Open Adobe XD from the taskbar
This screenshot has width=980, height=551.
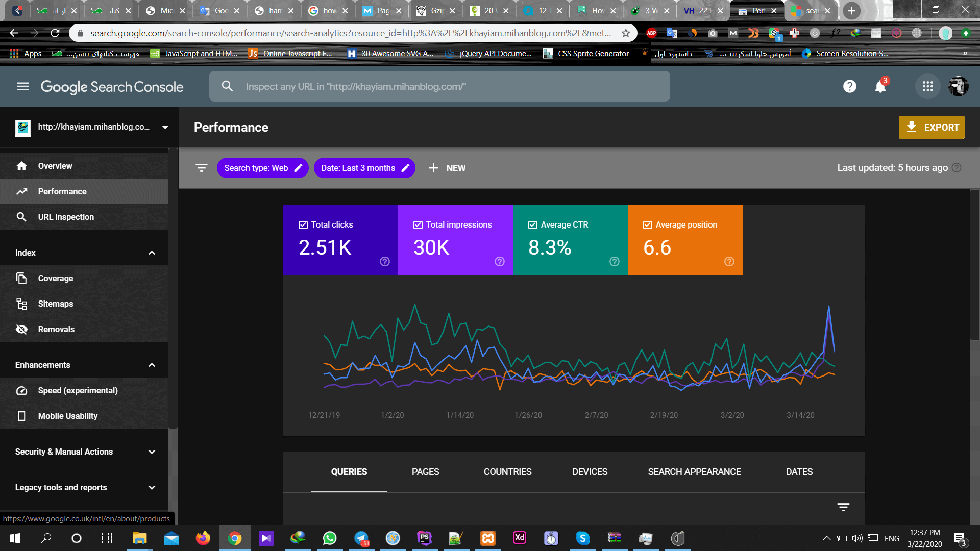click(x=519, y=538)
